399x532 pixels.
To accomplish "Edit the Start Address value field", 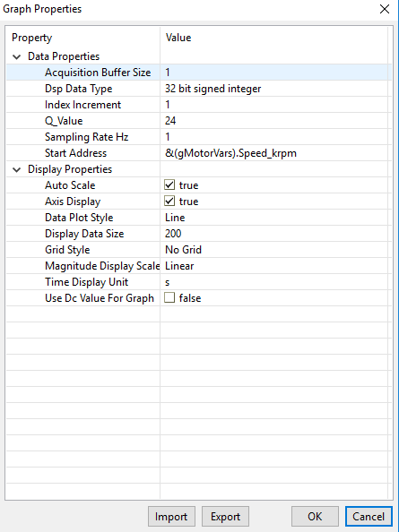I will pos(276,153).
